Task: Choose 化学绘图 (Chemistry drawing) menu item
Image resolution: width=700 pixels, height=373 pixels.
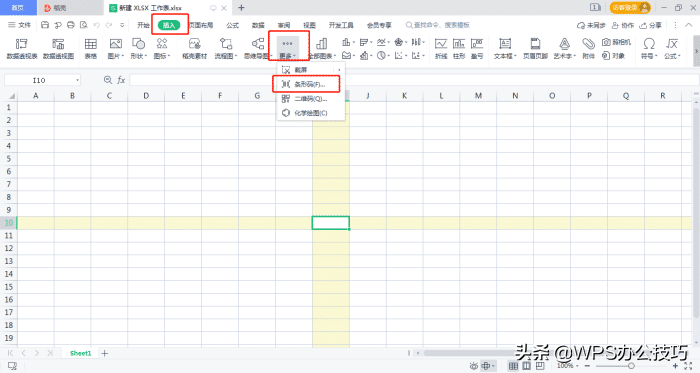Action: 311,113
